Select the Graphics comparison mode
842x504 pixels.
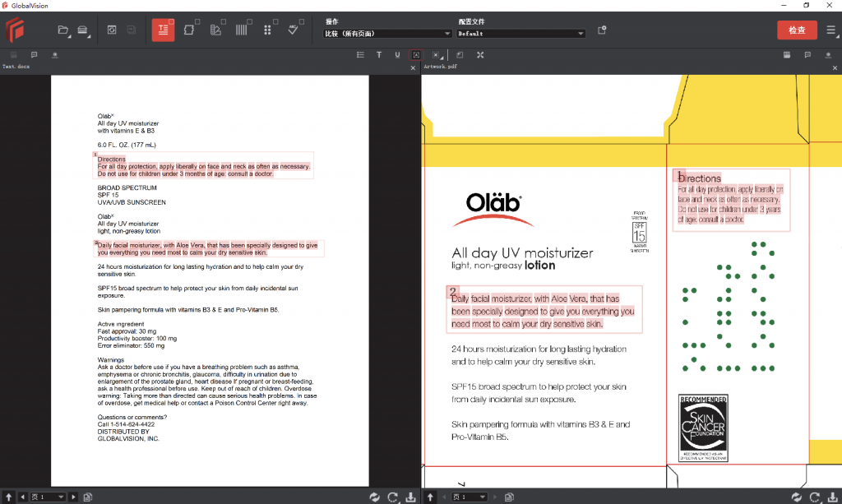tap(189, 30)
